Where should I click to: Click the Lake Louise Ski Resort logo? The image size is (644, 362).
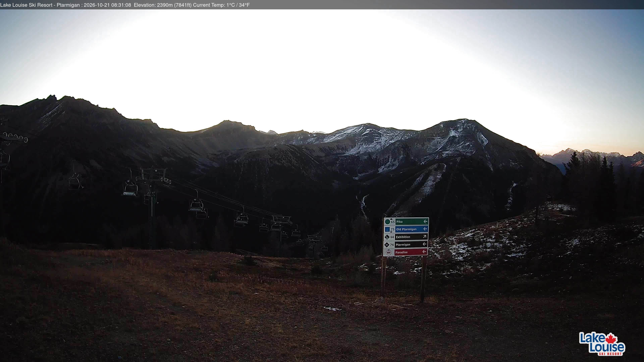click(602, 344)
